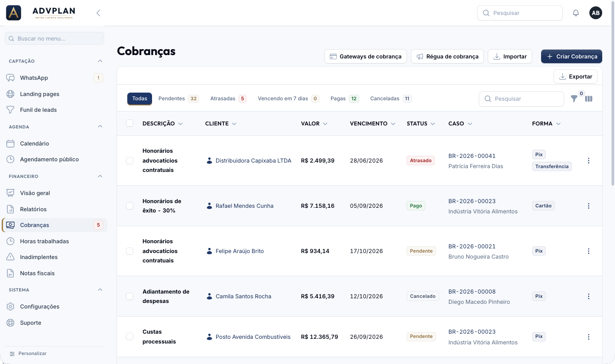Collapse the FINANCEIRO sidebar section
Screen dimensions: 615x364
[100, 176]
